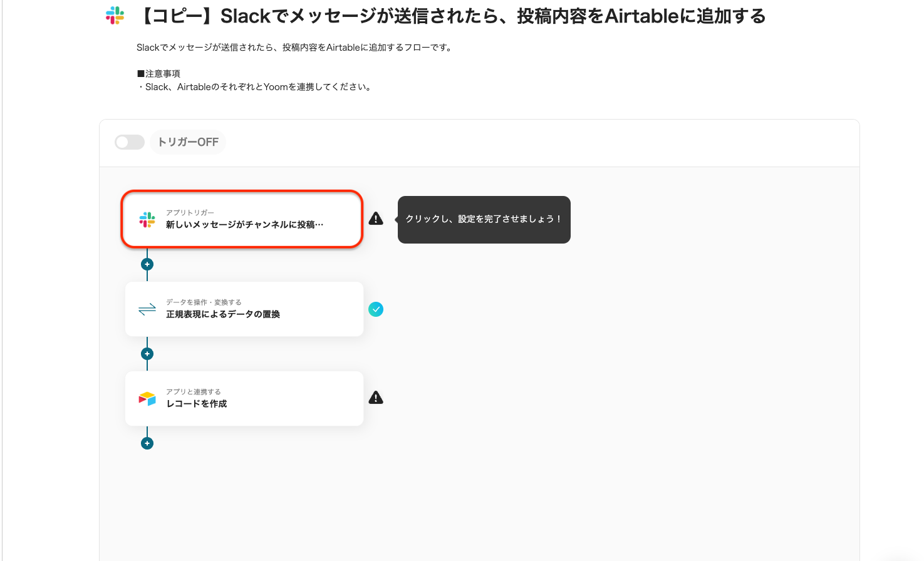Click the warning icon beside レコードを作成
The image size is (924, 561).
376,398
